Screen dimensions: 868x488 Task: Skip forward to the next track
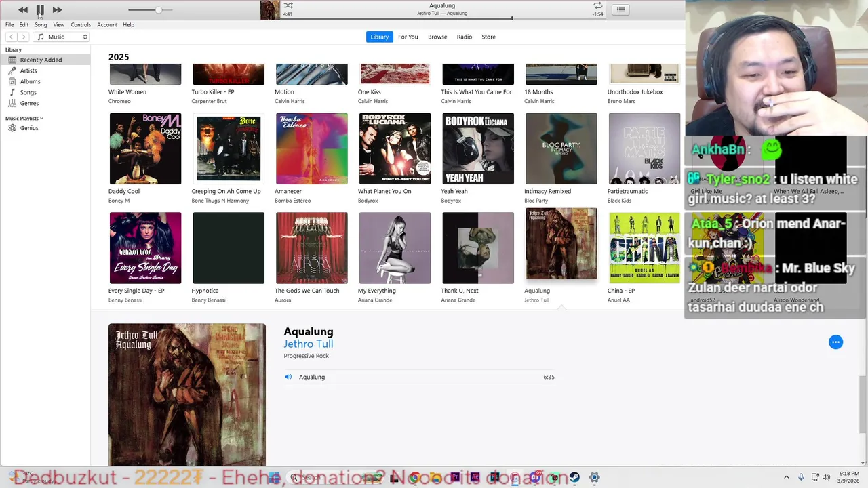point(57,9)
